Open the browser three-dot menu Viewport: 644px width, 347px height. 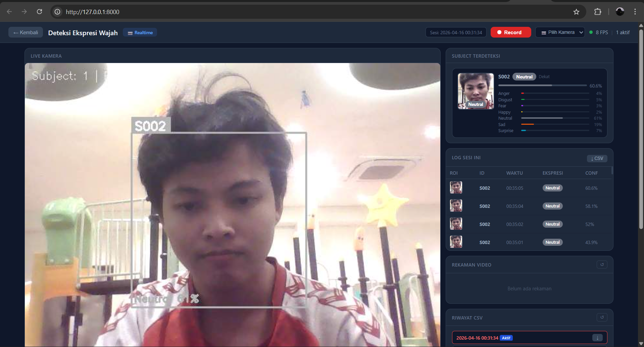635,12
